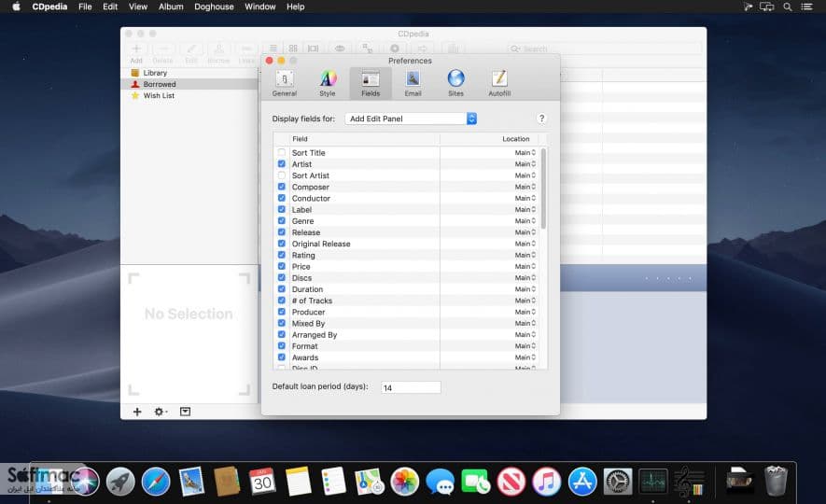Open Launchpad from the Dock
The height and width of the screenshot is (504, 826).
(120, 481)
